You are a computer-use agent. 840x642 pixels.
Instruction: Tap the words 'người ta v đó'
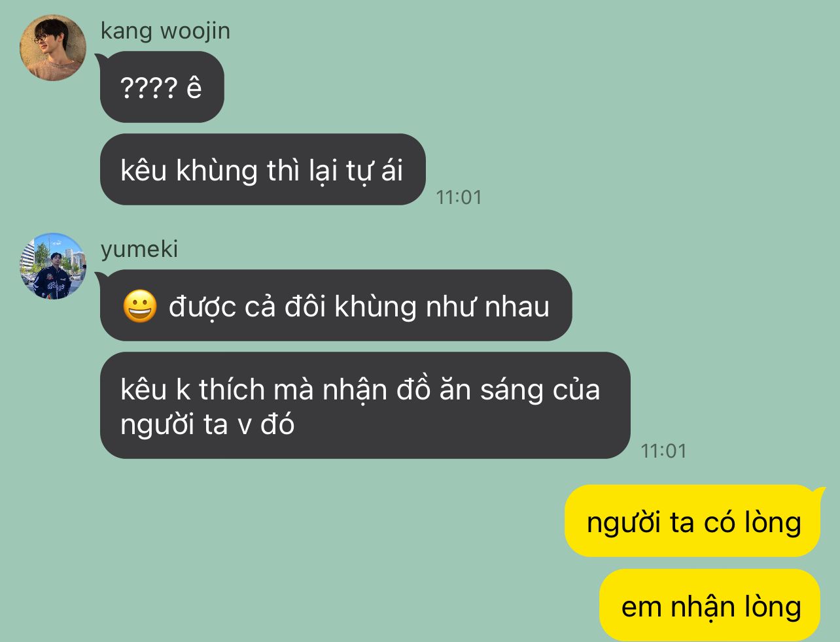pos(207,424)
